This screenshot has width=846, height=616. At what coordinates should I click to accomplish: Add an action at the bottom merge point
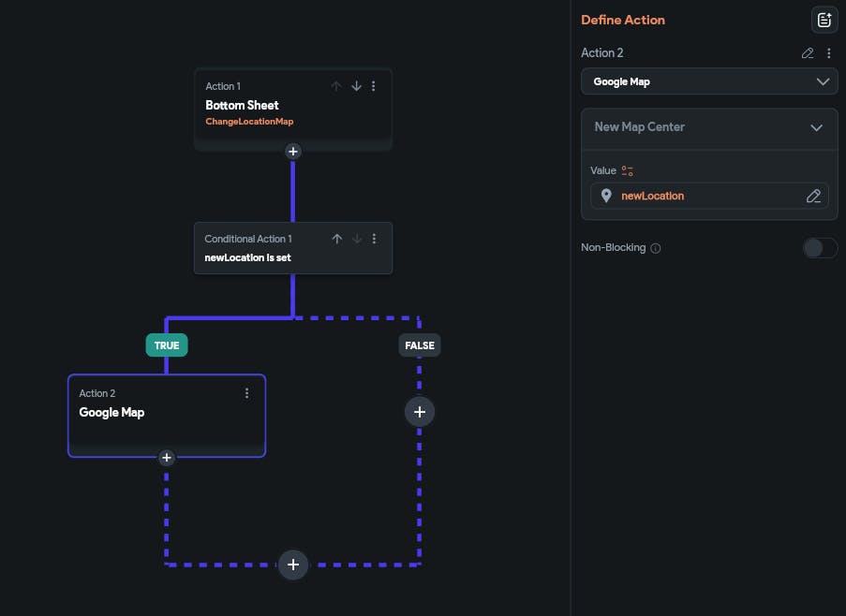coord(293,565)
